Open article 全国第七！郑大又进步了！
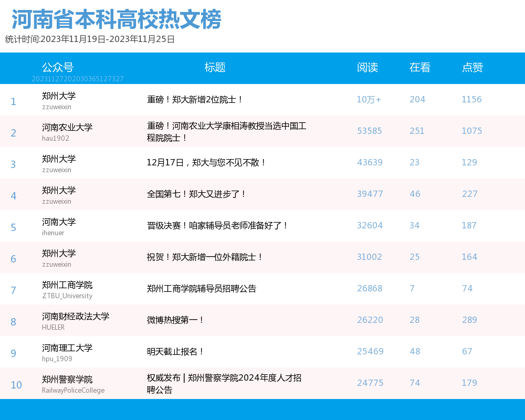The width and height of the screenshot is (525, 420). pos(196,194)
